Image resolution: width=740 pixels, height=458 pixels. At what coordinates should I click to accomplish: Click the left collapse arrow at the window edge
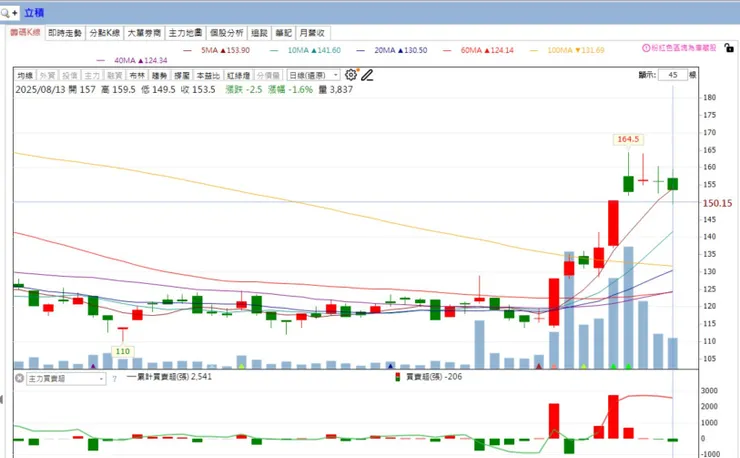pos(1,400)
